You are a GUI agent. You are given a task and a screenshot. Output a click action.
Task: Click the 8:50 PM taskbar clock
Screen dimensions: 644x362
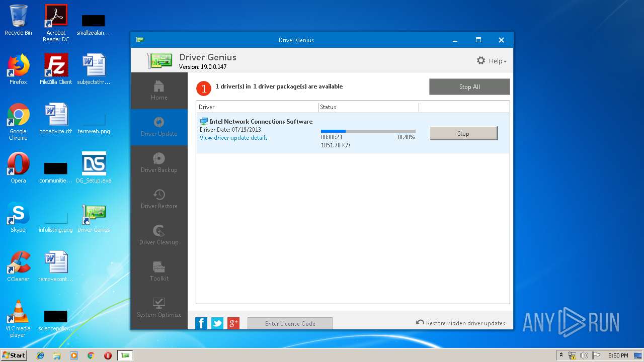pyautogui.click(x=618, y=355)
